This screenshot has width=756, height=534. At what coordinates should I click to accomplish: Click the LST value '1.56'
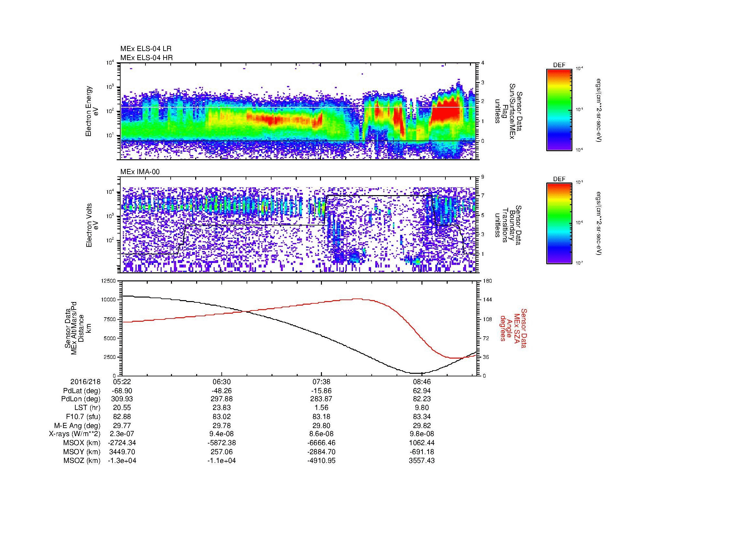click(321, 408)
